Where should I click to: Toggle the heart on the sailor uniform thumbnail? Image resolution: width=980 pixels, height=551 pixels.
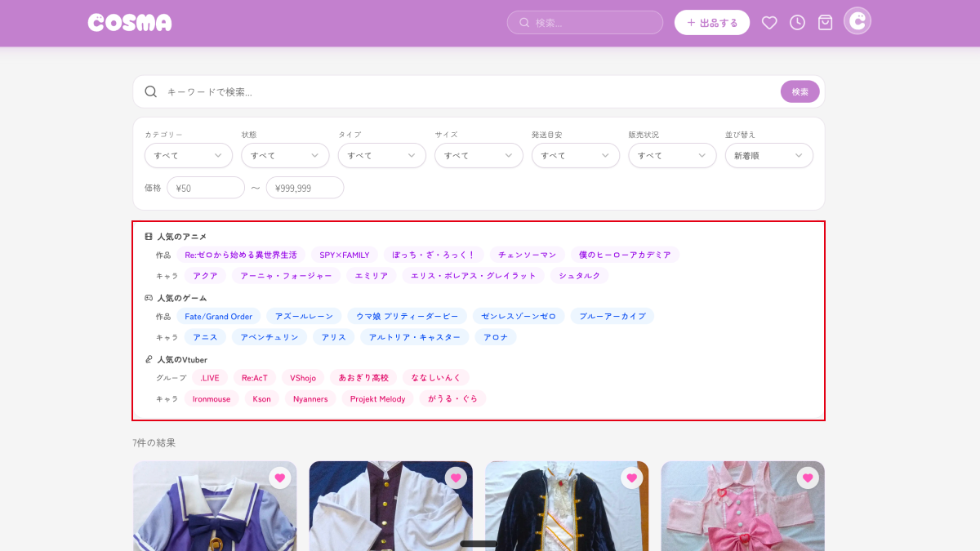point(280,478)
